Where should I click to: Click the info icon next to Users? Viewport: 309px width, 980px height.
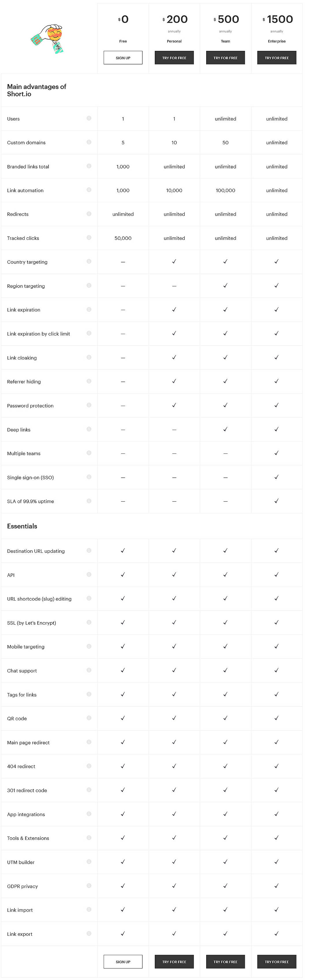[x=89, y=118]
